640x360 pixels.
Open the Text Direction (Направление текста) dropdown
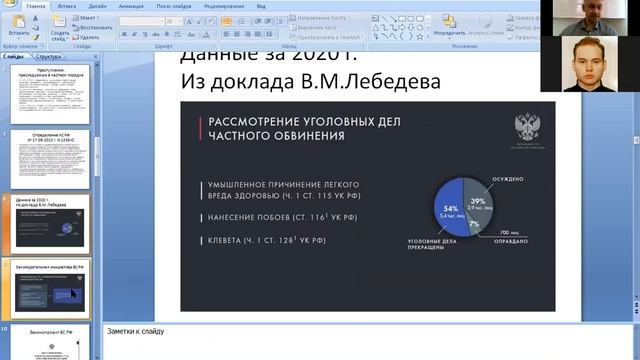click(320, 18)
